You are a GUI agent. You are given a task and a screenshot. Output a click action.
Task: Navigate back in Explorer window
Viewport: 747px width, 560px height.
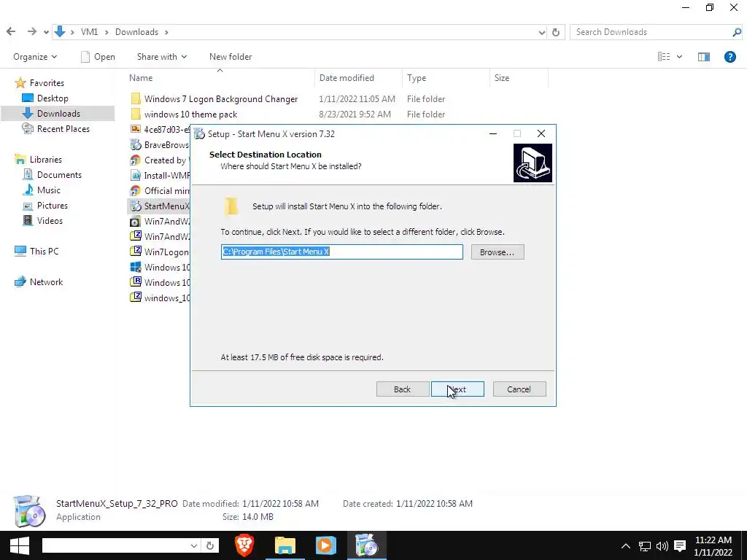(x=11, y=32)
